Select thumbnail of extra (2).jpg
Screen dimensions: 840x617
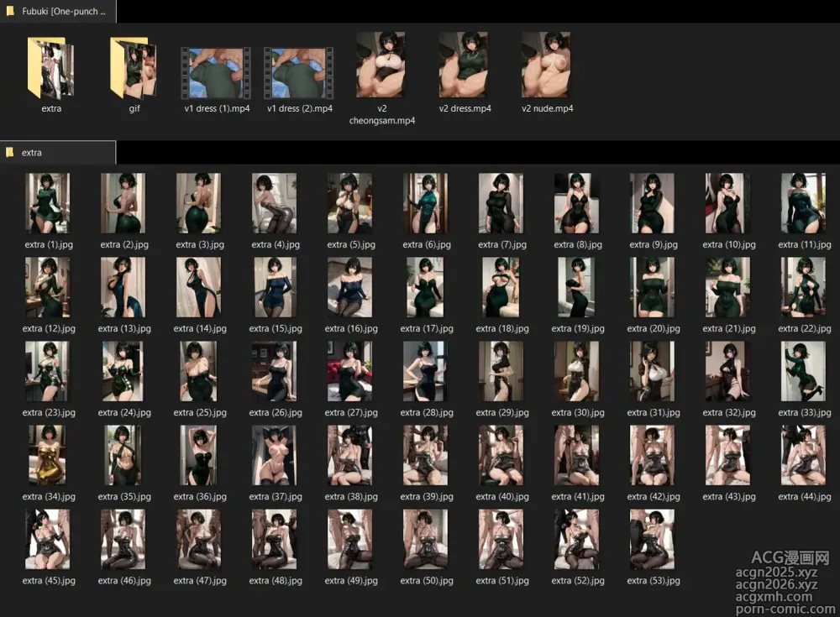click(x=123, y=203)
